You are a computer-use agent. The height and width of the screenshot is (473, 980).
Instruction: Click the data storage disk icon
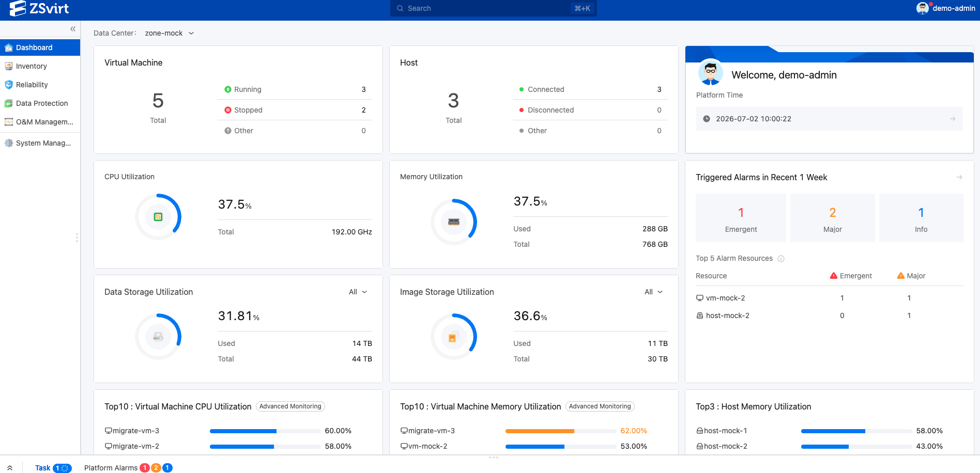pos(158,337)
